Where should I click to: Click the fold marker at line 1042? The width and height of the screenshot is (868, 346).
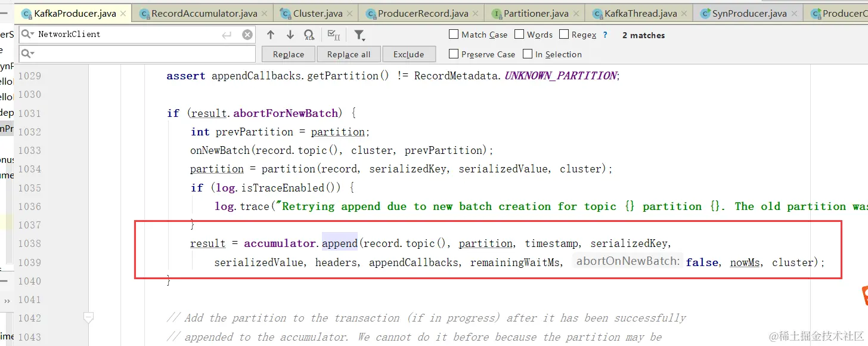tap(88, 317)
